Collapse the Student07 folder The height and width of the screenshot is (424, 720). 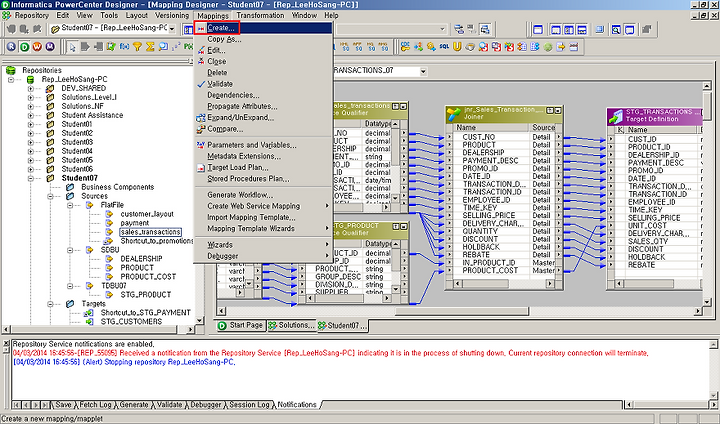tap(30, 178)
